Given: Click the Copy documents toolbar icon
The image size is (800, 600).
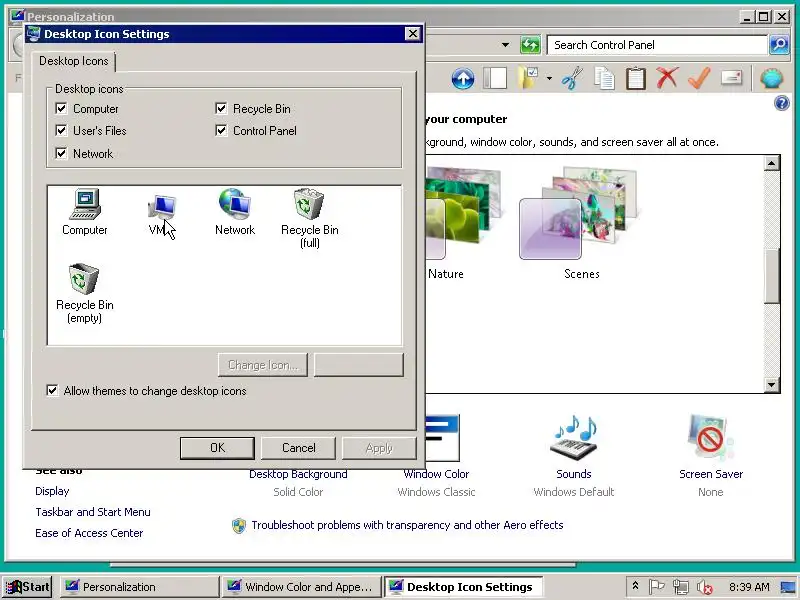Looking at the screenshot, I should tap(604, 79).
